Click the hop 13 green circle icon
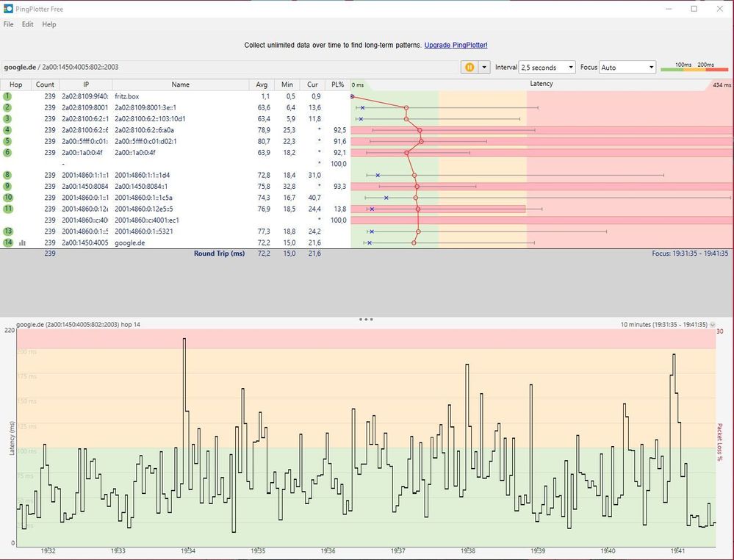 [7, 231]
